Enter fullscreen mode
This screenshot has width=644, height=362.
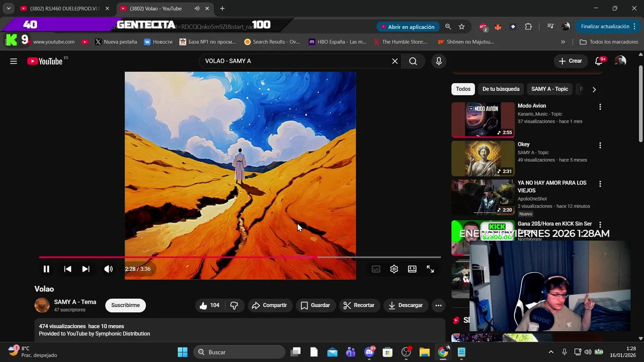[x=430, y=269]
